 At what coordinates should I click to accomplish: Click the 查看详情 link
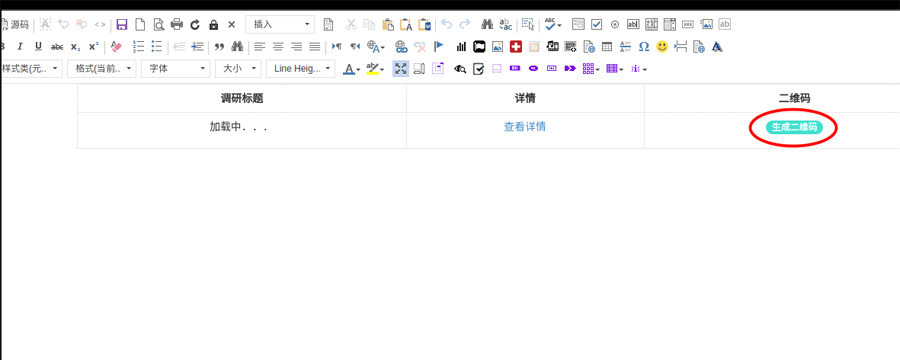point(525,127)
